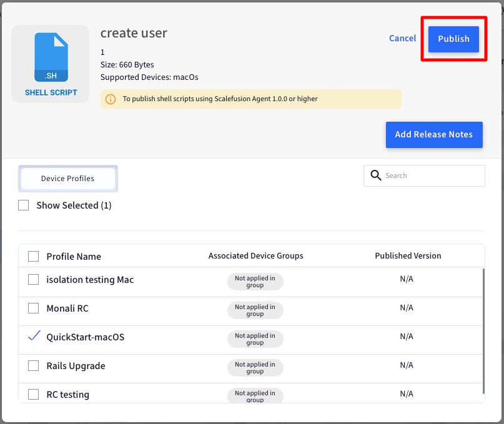The image size is (504, 424).
Task: Click the profile list scrollbar
Action: click(483, 331)
